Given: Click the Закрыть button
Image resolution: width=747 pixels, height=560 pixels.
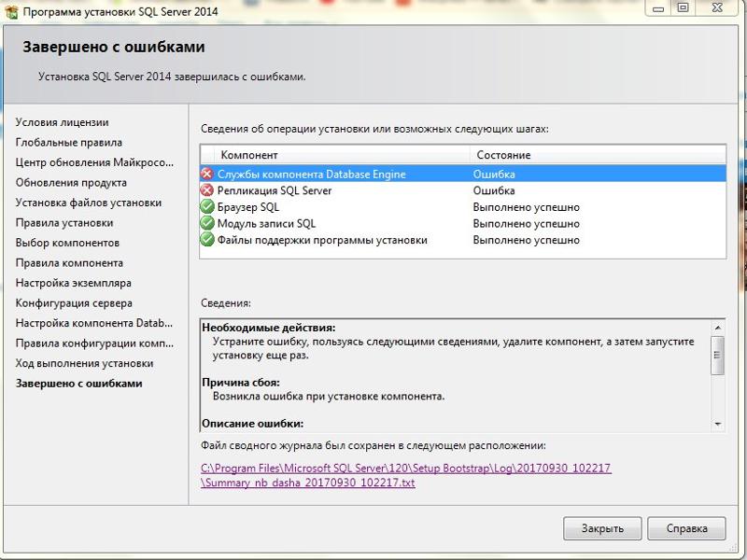Looking at the screenshot, I should [602, 528].
